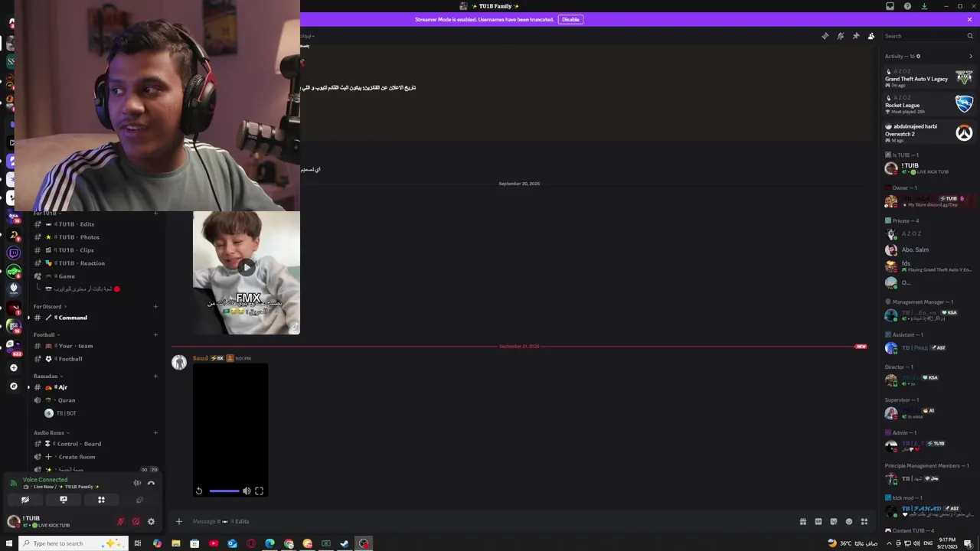Play the FMX crying kid video
Screen dimensions: 980x551
pyautogui.click(x=246, y=267)
